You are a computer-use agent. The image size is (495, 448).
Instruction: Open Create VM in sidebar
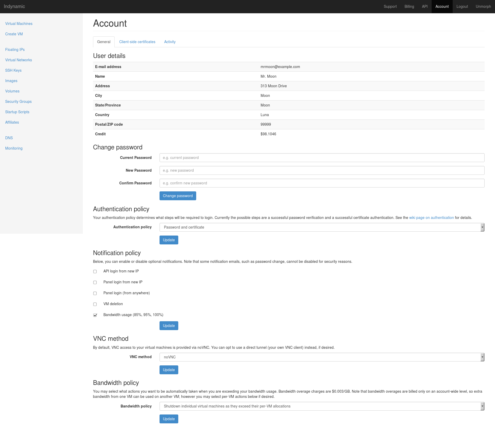pyautogui.click(x=14, y=34)
